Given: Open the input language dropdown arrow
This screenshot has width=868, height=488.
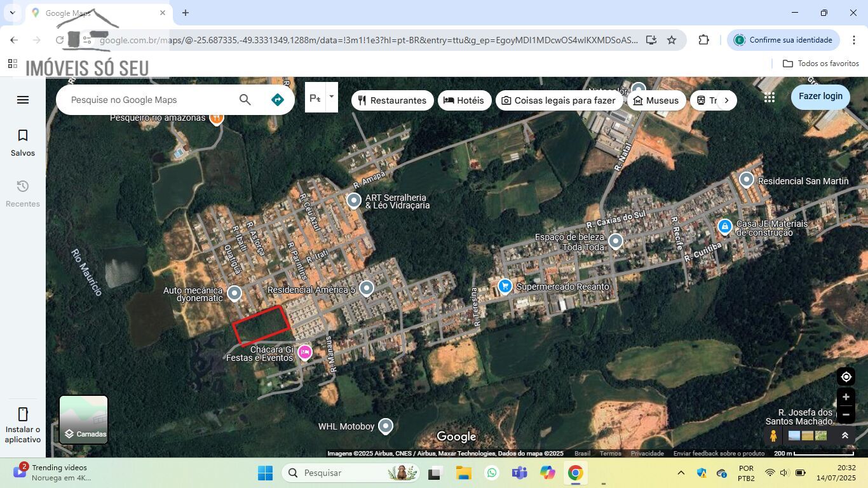Looking at the screenshot, I should tap(331, 97).
